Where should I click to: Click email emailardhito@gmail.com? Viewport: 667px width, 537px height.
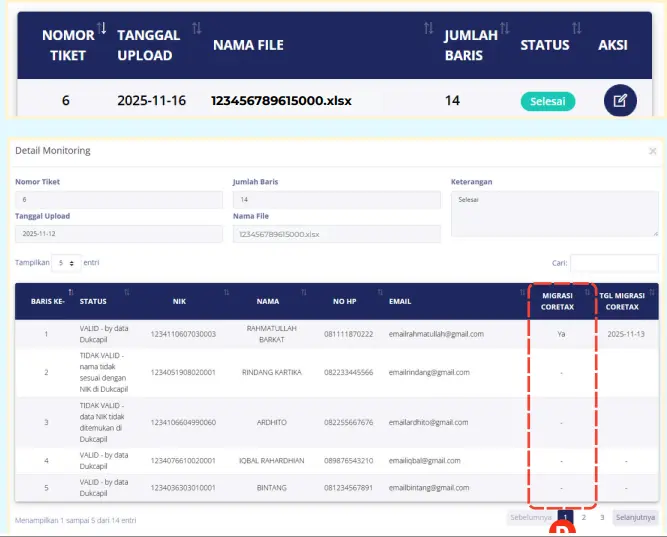[x=428, y=423]
